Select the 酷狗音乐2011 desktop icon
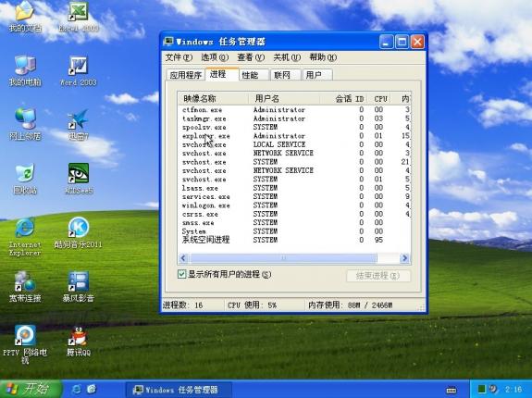This screenshot has height=398, width=532. 79,232
